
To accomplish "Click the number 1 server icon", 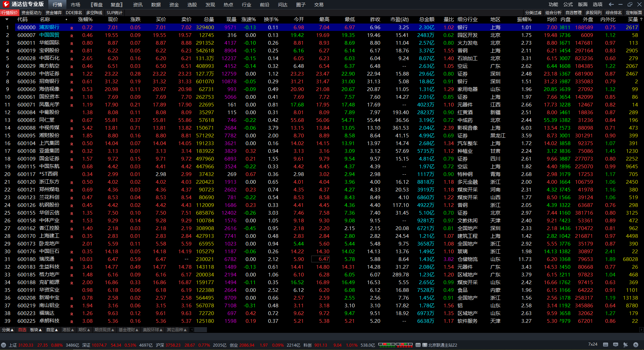I will tap(425, 345).
